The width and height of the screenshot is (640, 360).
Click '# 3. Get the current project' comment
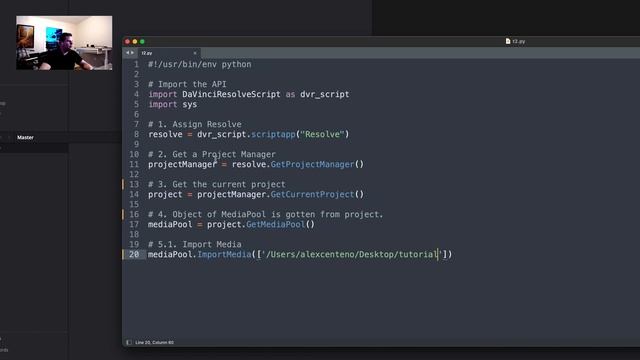217,184
